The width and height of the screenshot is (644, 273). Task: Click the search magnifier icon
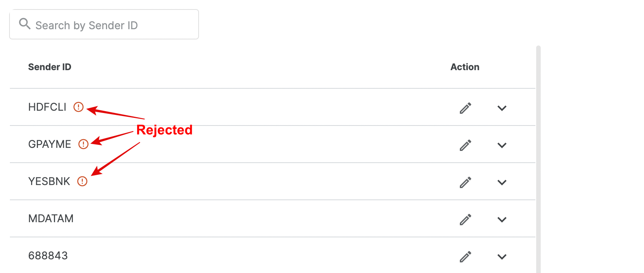[x=25, y=24]
